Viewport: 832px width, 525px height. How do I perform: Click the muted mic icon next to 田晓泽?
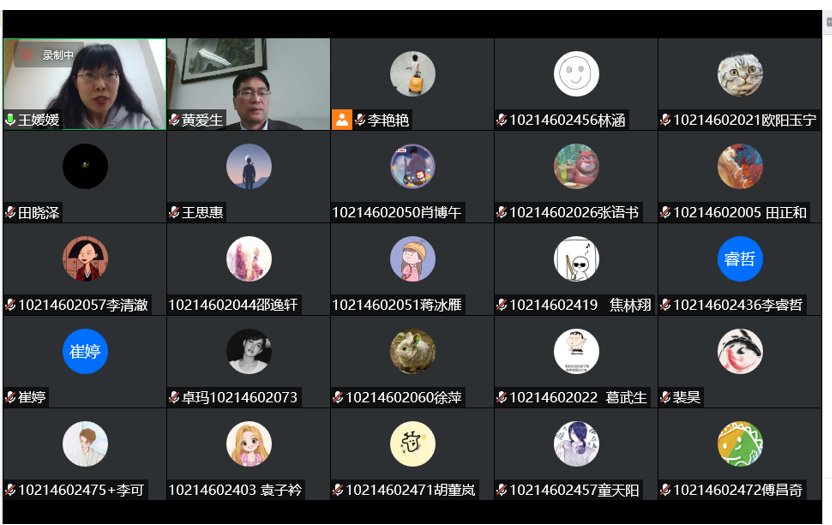pos(11,213)
